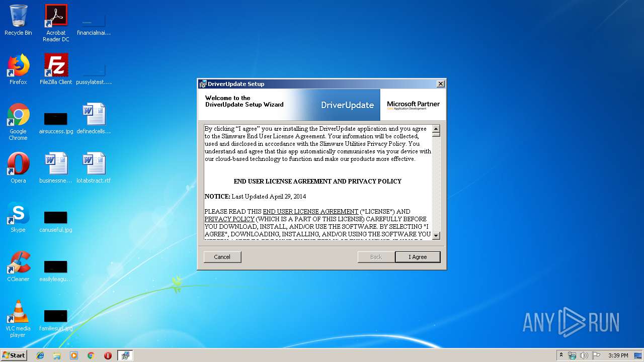
Task: Select the businessne... Word document
Action: pos(56,168)
